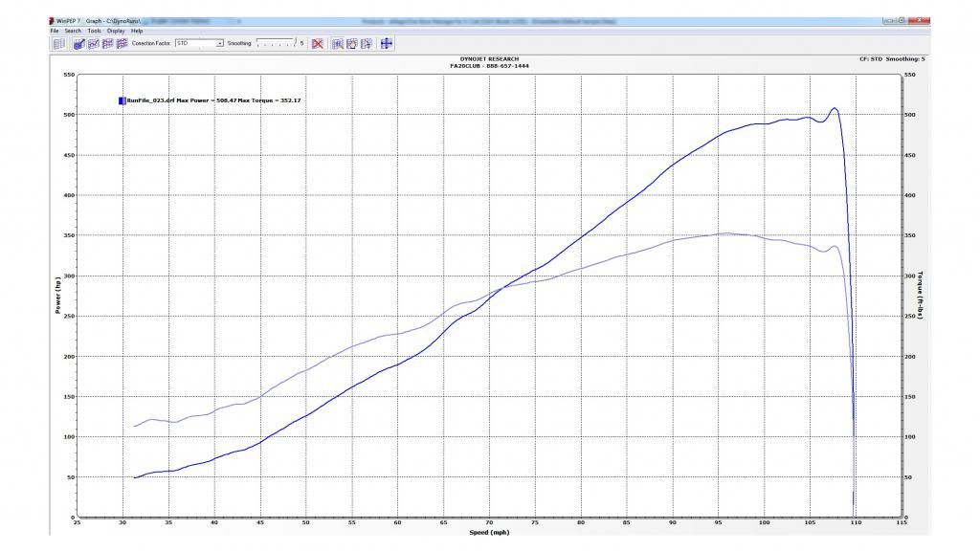This screenshot has width=980, height=552.
Task: Click the blue crosshair icon ending the toolbar
Action: 387,43
